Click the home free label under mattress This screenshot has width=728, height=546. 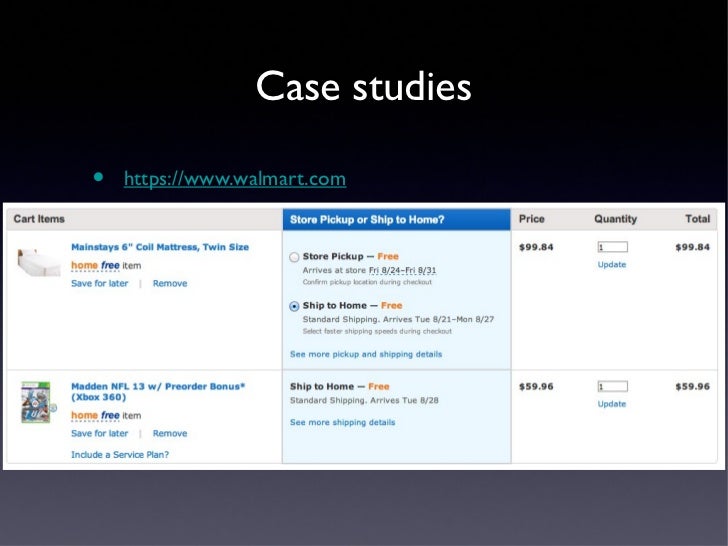pos(95,266)
